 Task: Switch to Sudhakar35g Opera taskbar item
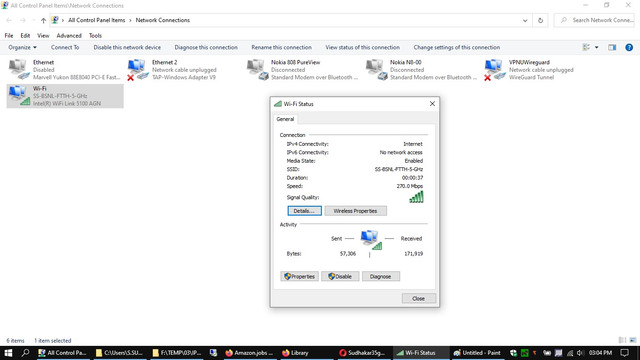(x=363, y=353)
